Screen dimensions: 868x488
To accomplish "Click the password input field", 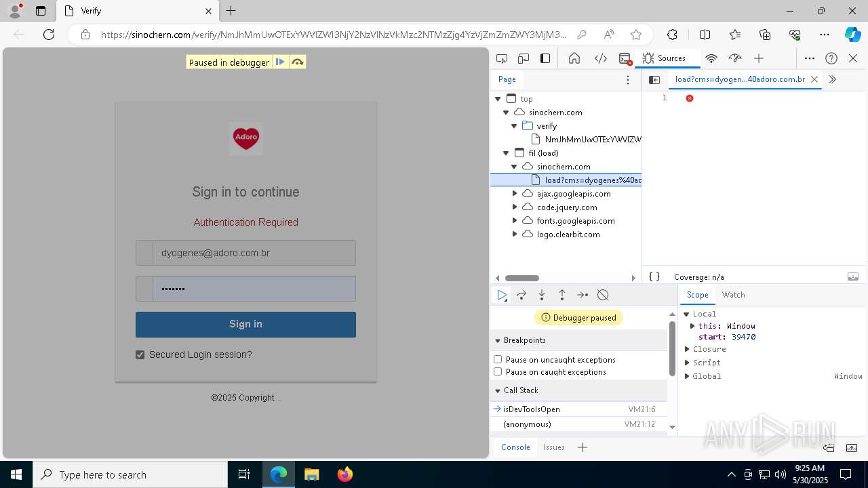I will point(254,289).
